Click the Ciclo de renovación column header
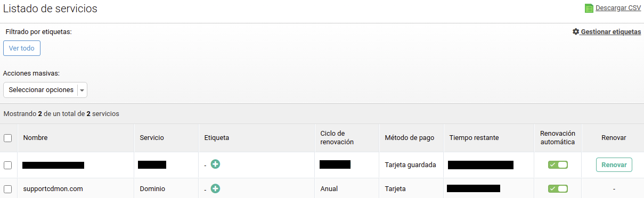Screen dimensions: 644x198 [337, 138]
